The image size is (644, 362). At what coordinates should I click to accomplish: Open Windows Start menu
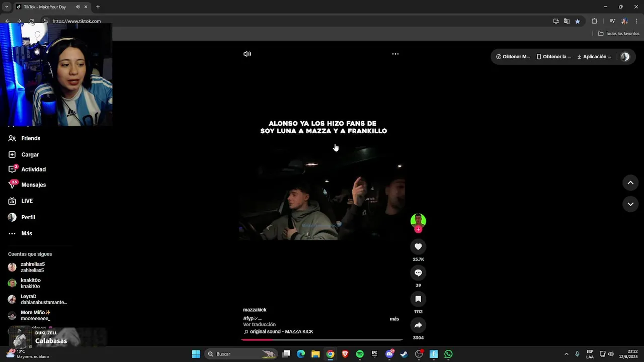(x=196, y=354)
